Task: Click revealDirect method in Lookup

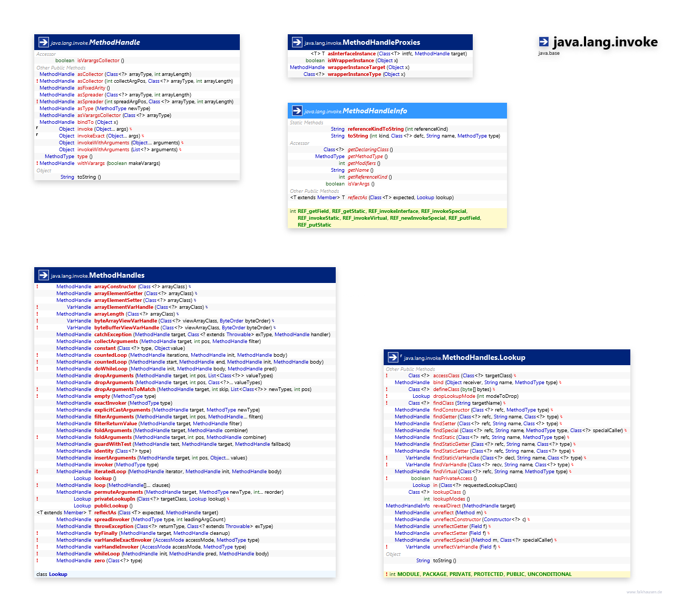Action: point(447,506)
